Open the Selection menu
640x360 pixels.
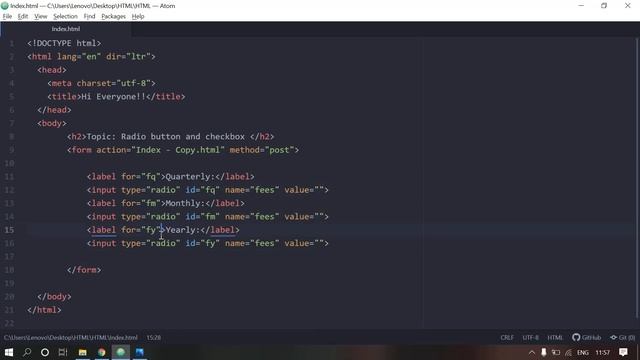click(x=65, y=16)
